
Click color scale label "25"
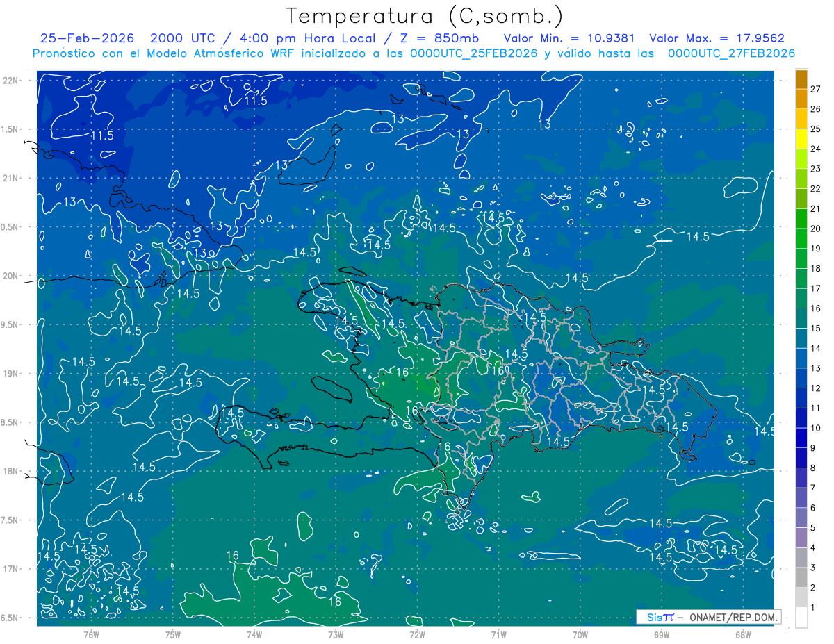point(816,129)
